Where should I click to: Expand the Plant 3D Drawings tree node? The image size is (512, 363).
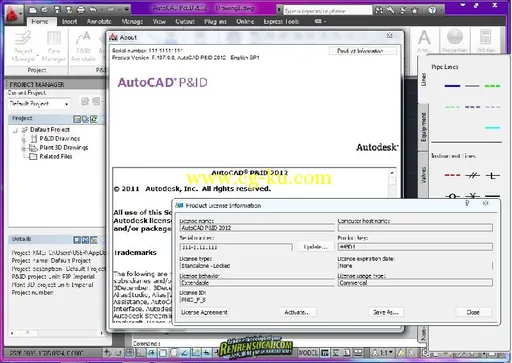(24, 148)
